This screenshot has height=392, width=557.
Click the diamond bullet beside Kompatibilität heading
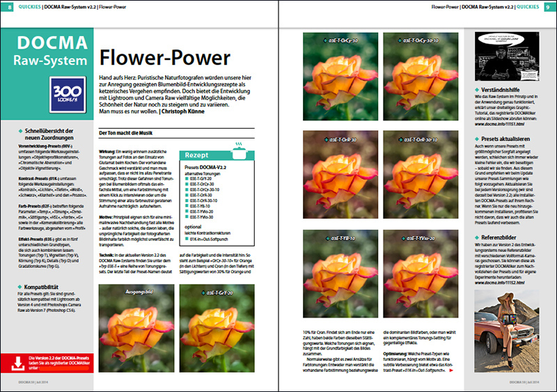pyautogui.click(x=20, y=287)
